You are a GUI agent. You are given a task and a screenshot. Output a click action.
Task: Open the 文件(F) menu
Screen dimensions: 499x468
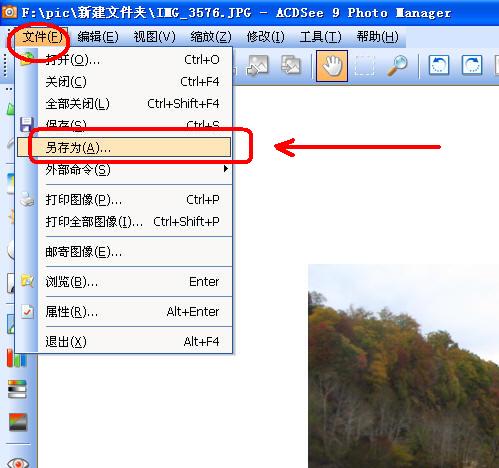point(43,36)
